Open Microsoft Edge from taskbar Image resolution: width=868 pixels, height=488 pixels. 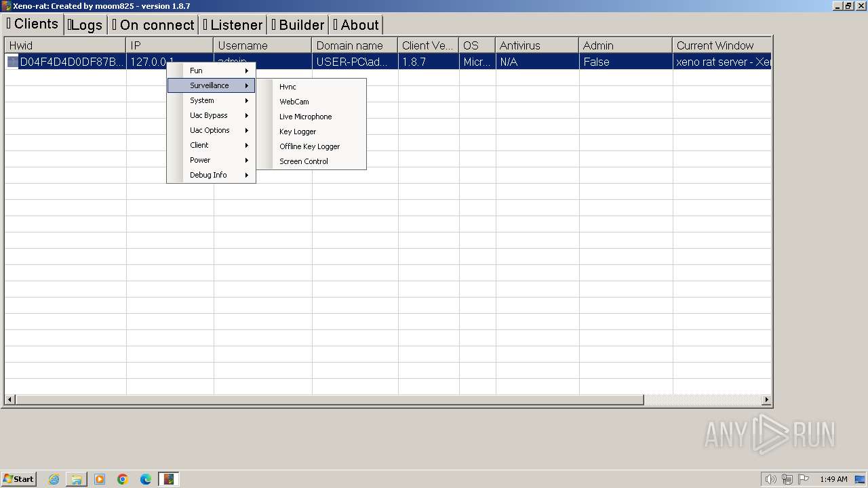(x=146, y=479)
